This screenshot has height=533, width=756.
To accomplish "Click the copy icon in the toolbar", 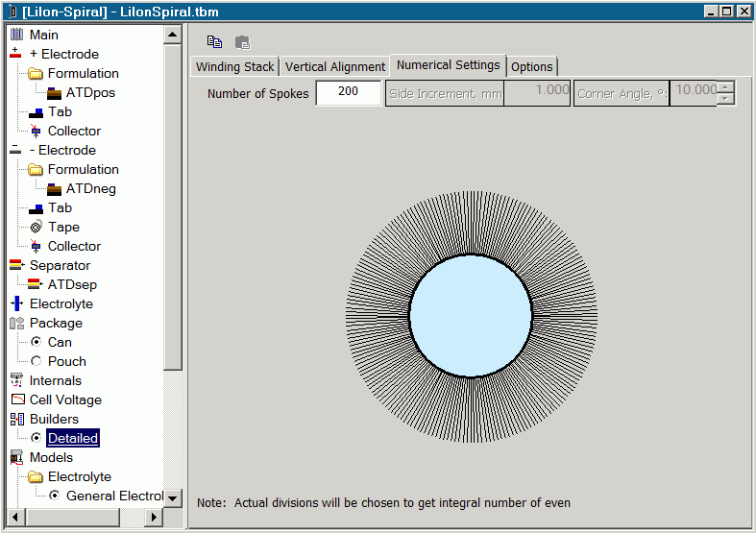I will click(x=215, y=42).
